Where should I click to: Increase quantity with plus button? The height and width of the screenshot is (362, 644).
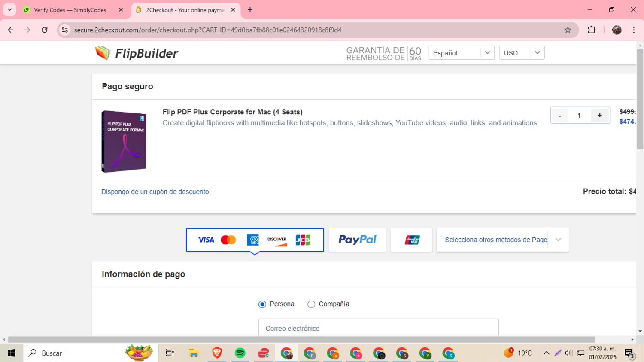pos(600,116)
